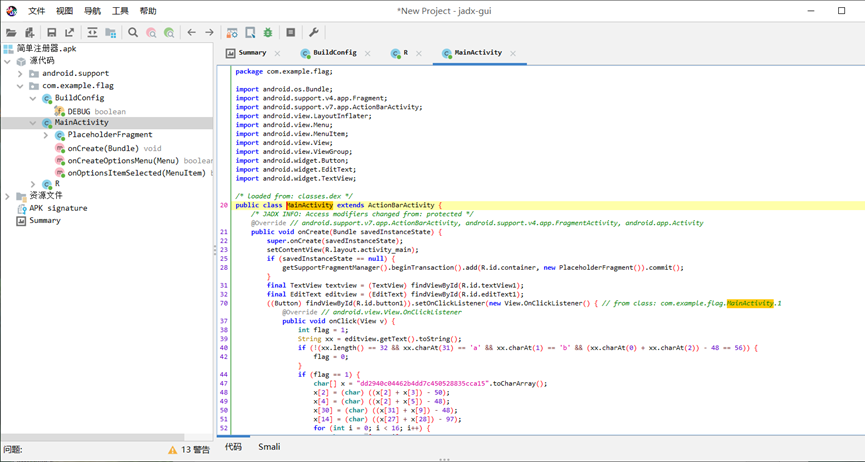Expand the PlaceholderFragment class node

45,135
